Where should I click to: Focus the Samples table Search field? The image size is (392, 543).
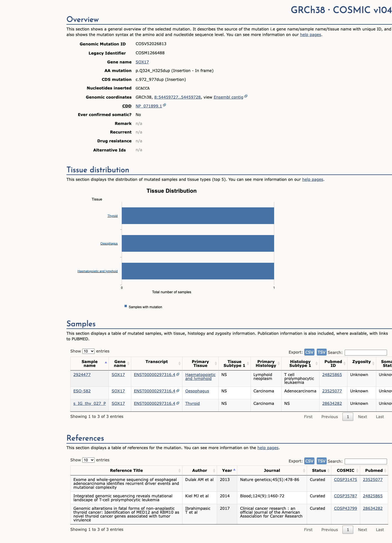pyautogui.click(x=366, y=352)
